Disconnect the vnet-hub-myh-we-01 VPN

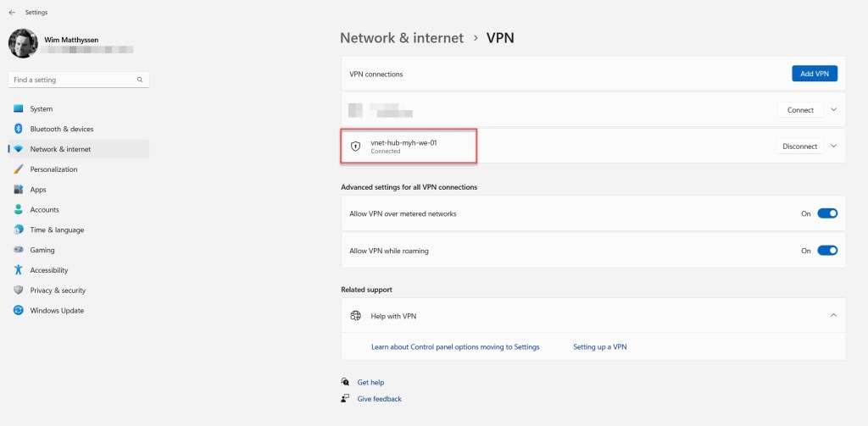point(799,147)
